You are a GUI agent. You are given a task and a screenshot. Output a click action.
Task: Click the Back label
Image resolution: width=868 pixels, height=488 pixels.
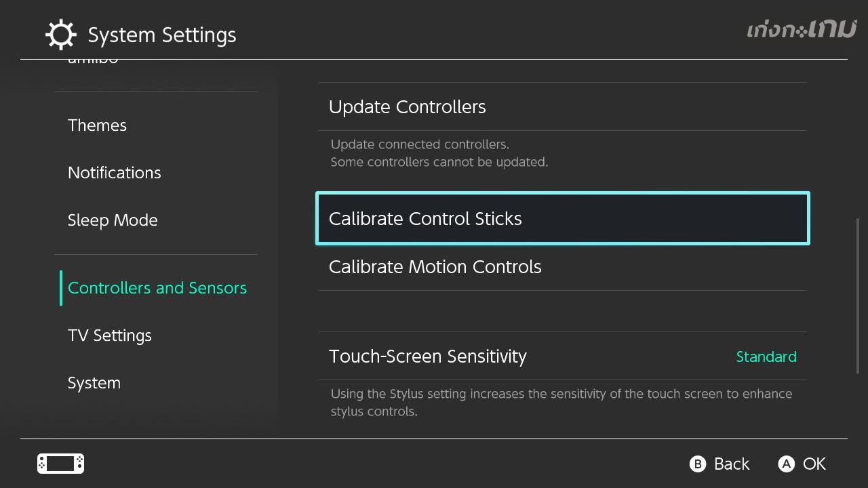pyautogui.click(x=731, y=464)
